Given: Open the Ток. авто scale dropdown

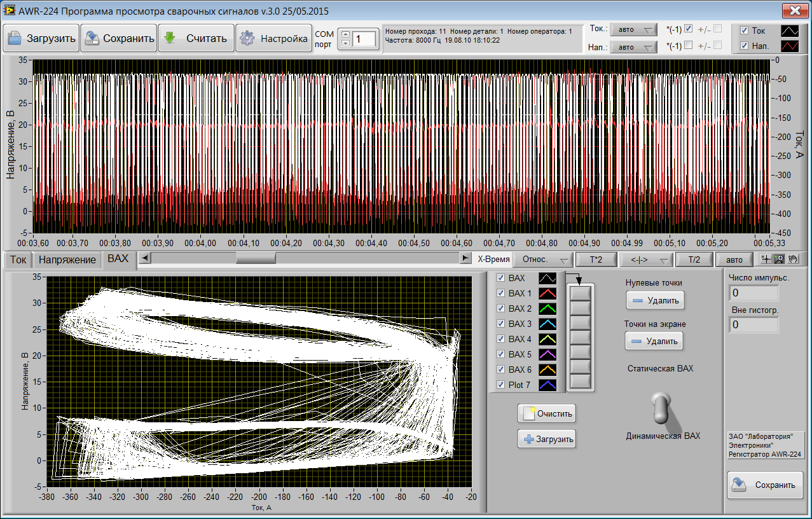Looking at the screenshot, I should pos(633,30).
